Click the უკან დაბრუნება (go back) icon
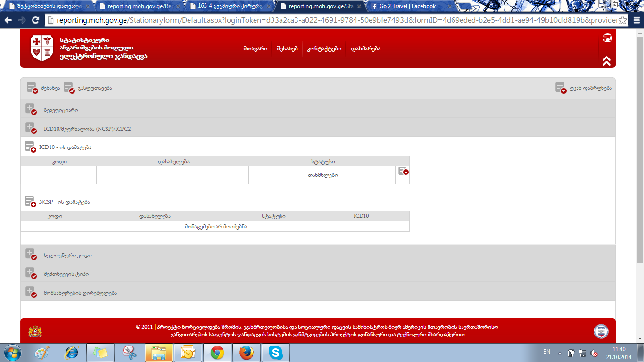The height and width of the screenshot is (362, 644). tap(560, 88)
